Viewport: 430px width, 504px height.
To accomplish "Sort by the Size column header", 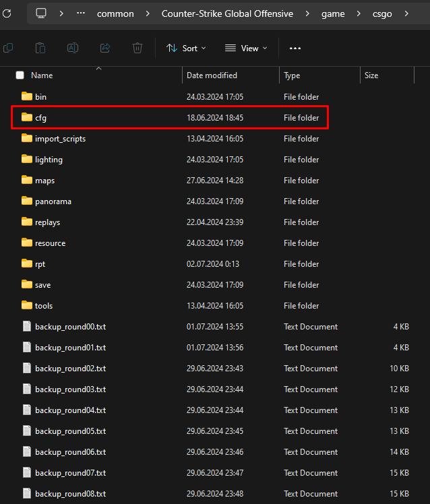I will (371, 75).
